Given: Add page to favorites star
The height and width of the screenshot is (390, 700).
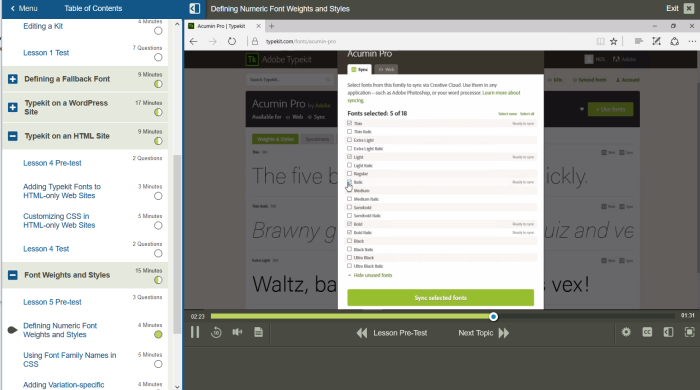Looking at the screenshot, I should click(x=614, y=41).
